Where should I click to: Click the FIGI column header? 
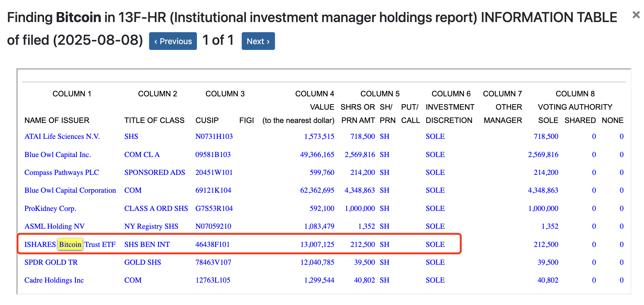[x=247, y=120]
